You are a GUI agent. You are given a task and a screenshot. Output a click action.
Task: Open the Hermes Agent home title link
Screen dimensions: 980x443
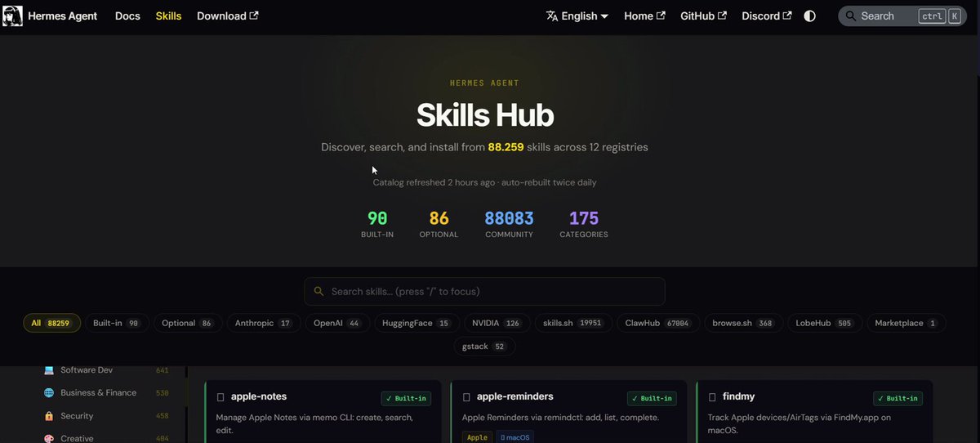[x=62, y=16]
